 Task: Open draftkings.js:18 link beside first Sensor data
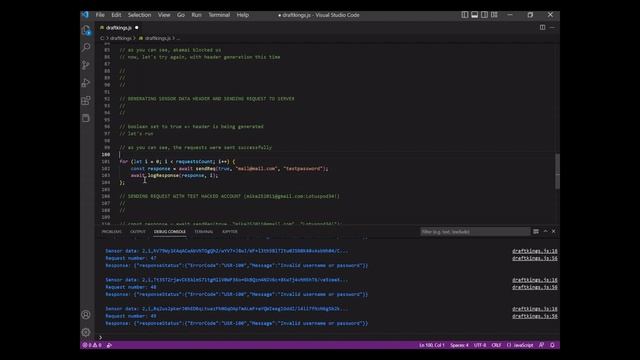tap(535, 251)
